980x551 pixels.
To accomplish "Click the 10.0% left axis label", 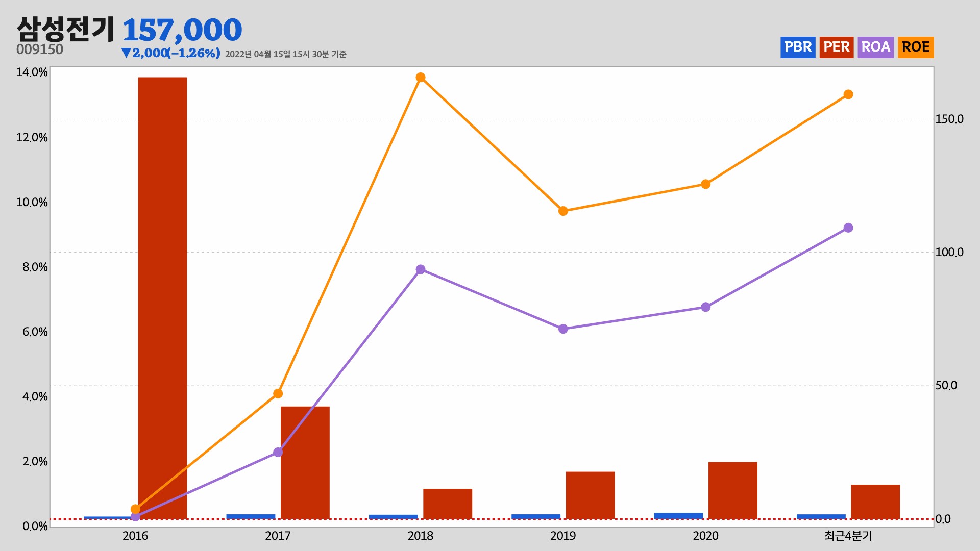I will 32,203.
